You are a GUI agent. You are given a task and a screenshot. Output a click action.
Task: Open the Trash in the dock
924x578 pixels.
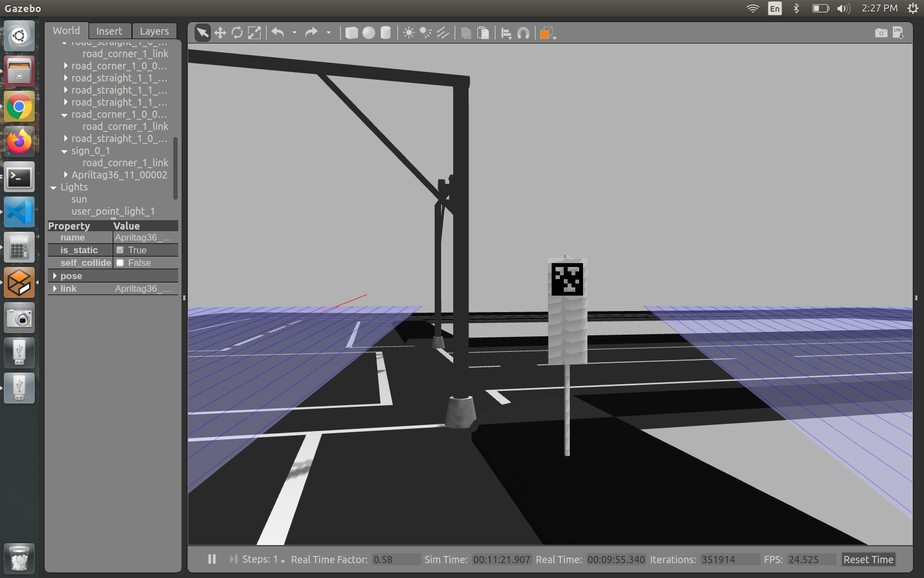19,558
